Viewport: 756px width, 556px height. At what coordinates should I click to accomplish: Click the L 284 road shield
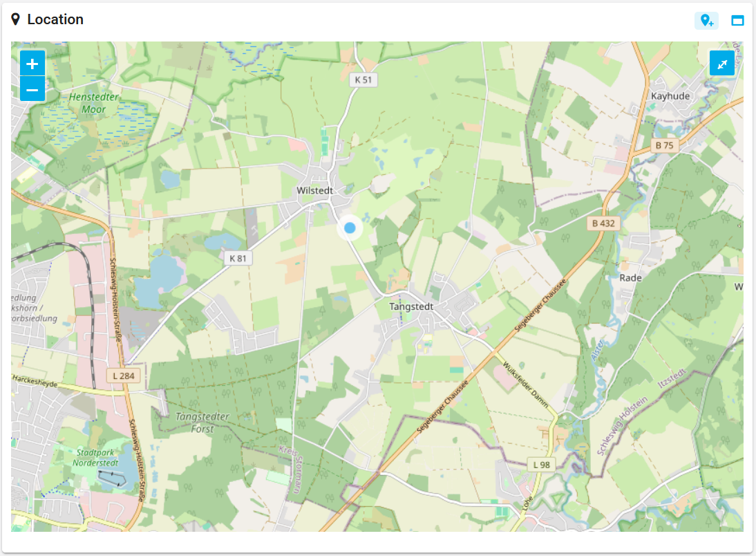(125, 376)
